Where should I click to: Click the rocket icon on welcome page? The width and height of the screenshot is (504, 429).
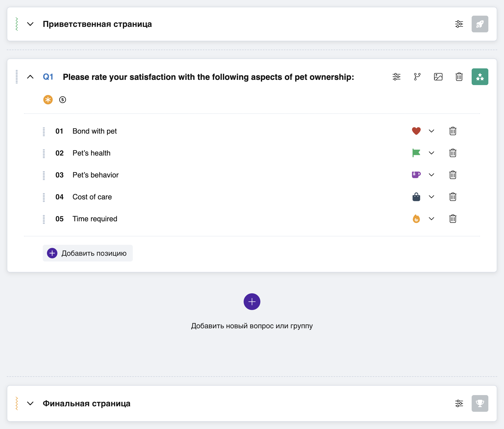click(480, 24)
